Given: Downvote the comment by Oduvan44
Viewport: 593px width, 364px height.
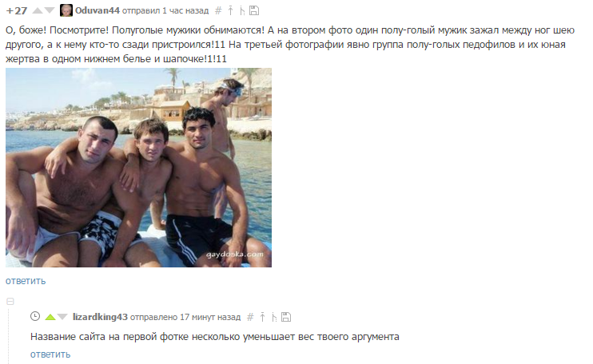Looking at the screenshot, I should pos(50,10).
